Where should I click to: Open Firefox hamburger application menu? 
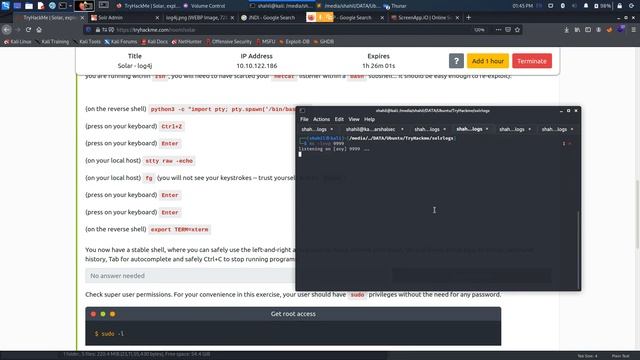[633, 29]
